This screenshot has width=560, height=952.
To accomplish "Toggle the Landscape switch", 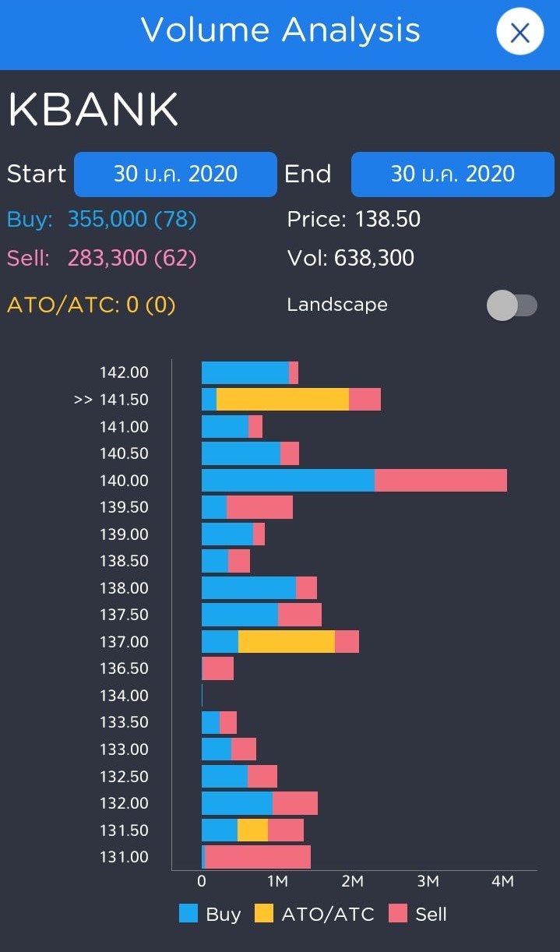I will coord(512,305).
